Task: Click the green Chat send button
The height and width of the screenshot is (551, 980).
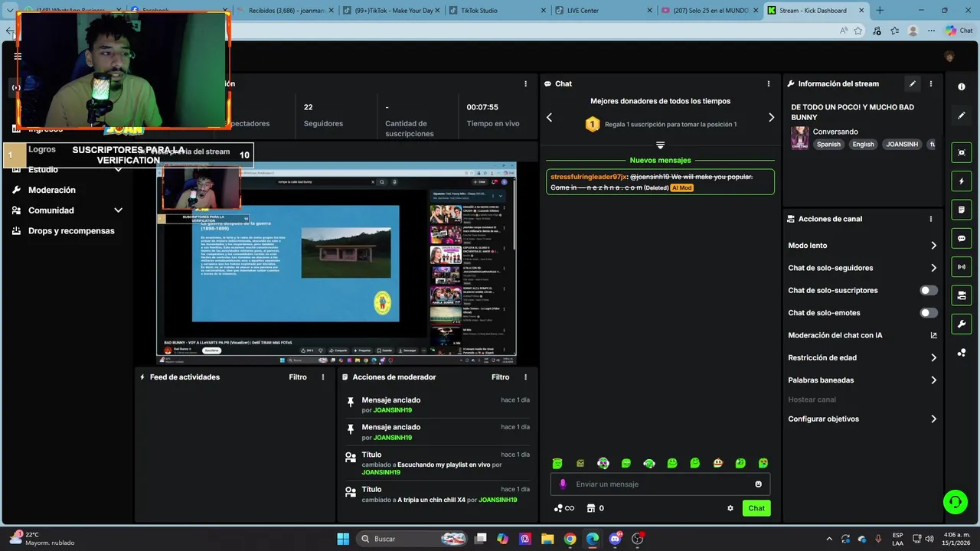Action: click(x=756, y=508)
